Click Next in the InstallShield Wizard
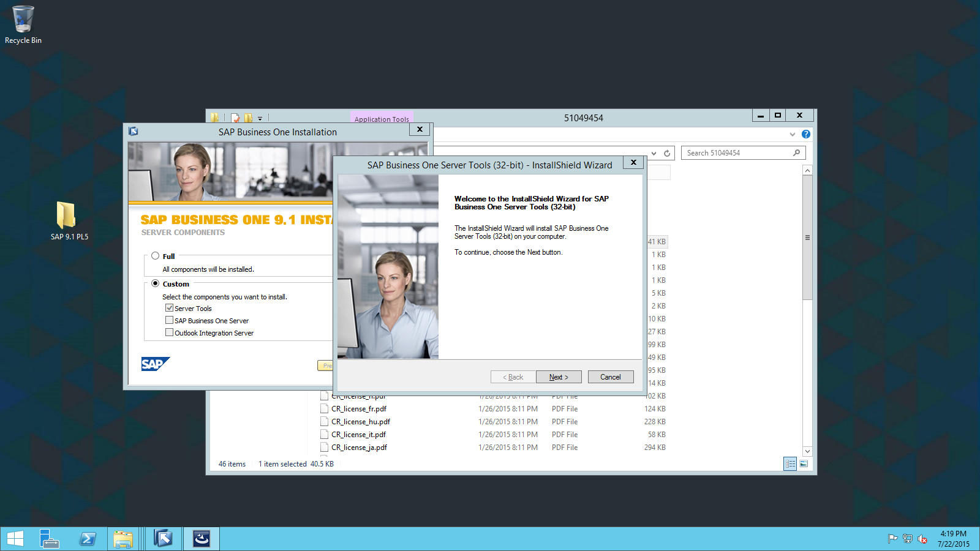 click(559, 377)
